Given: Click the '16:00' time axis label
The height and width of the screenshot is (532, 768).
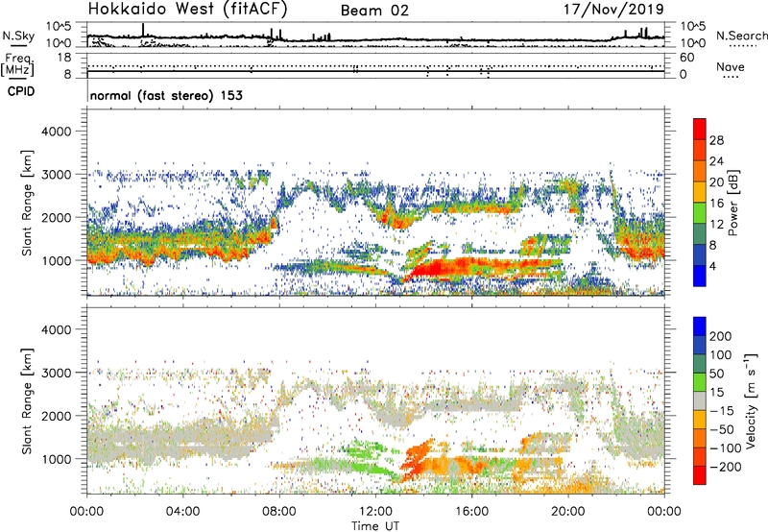Looking at the screenshot, I should click(471, 512).
